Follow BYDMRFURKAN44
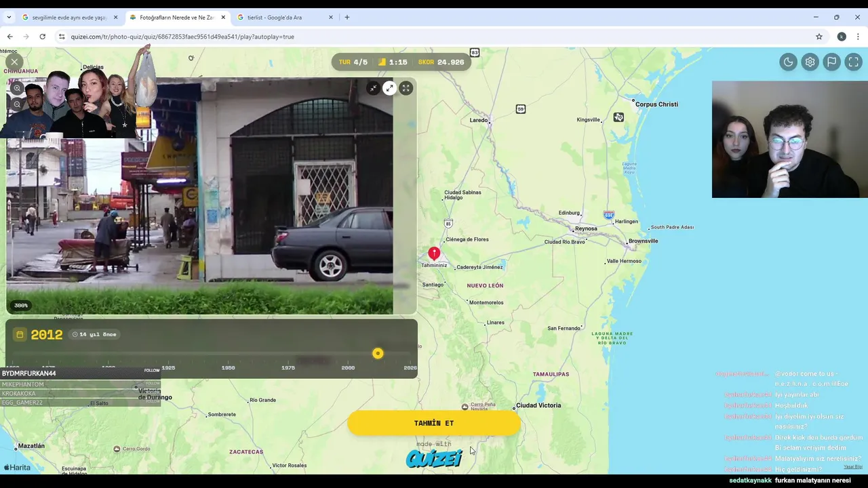The width and height of the screenshot is (868, 488). click(152, 371)
